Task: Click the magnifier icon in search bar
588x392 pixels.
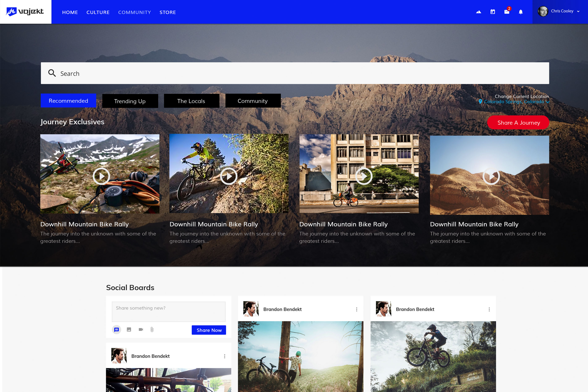Action: coord(52,73)
